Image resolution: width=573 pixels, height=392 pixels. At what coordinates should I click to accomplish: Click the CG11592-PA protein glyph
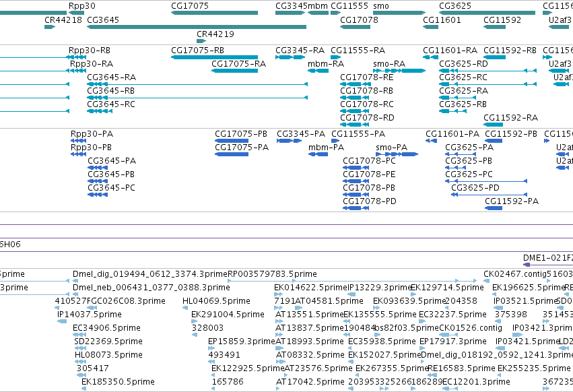[494, 208]
